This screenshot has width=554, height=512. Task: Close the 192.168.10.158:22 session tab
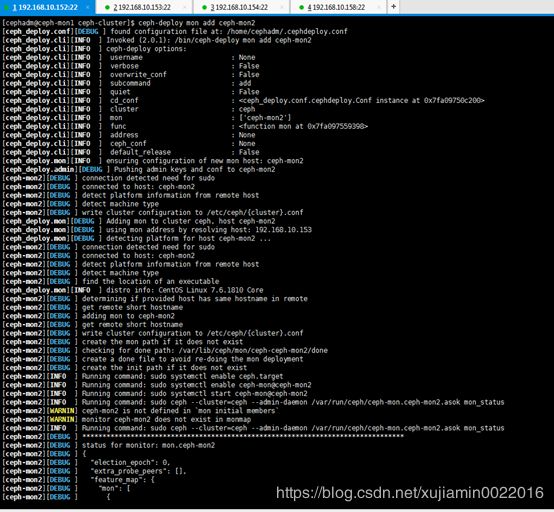click(379, 7)
